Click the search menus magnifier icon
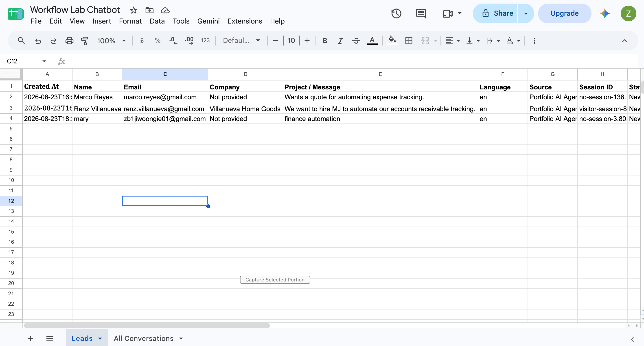Image resolution: width=644 pixels, height=346 pixels. 21,40
